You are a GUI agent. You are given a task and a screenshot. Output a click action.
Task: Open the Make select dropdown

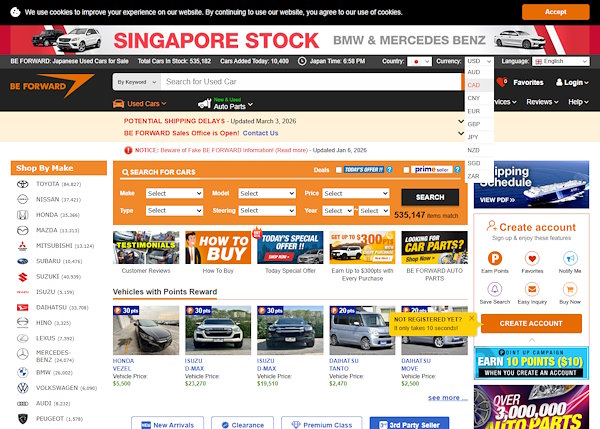tap(174, 193)
